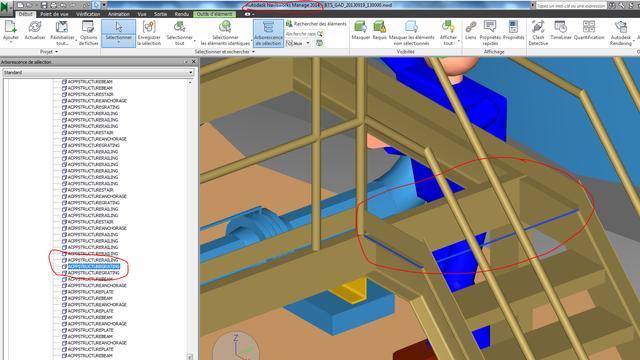Image resolution: width=640 pixels, height=360 pixels.
Task: Click the Ajouter (append file) icon
Action: coord(11,27)
